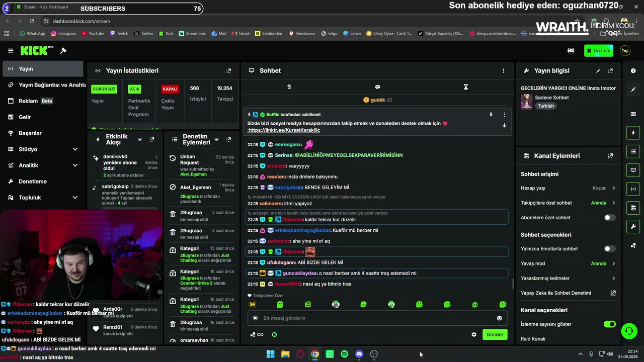Go to Gelir in sidebar

(x=43, y=117)
